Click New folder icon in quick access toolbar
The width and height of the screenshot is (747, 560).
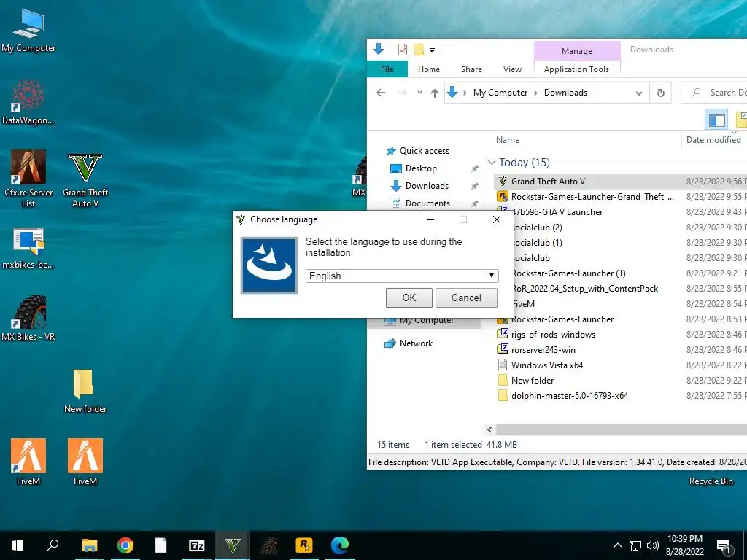(x=419, y=49)
